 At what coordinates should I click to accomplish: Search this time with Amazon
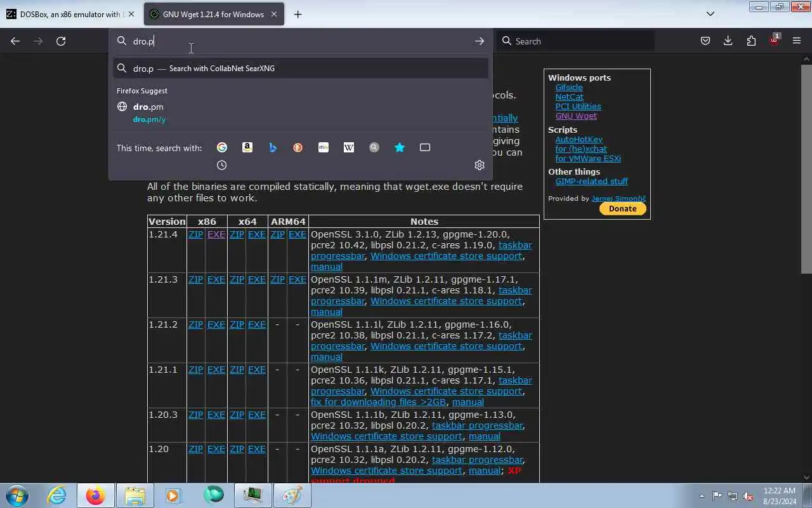click(x=247, y=147)
